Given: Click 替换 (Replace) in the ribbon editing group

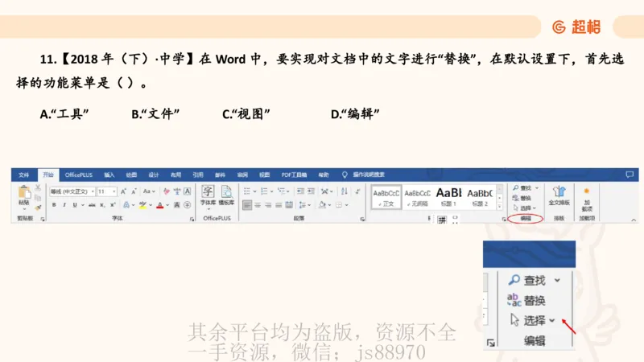Looking at the screenshot, I should pyautogui.click(x=522, y=198).
